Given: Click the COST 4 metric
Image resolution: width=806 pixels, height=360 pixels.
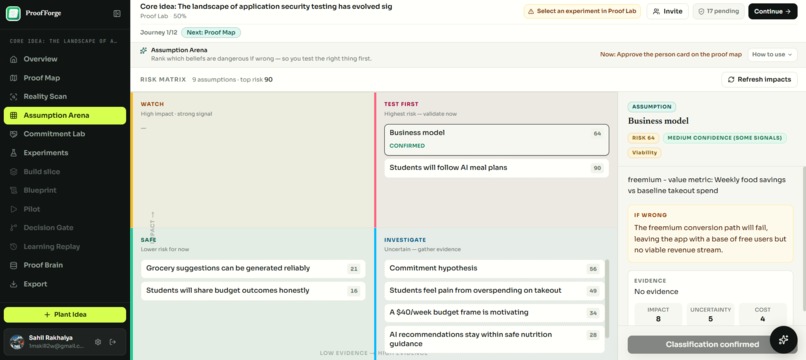Looking at the screenshot, I should [x=763, y=314].
